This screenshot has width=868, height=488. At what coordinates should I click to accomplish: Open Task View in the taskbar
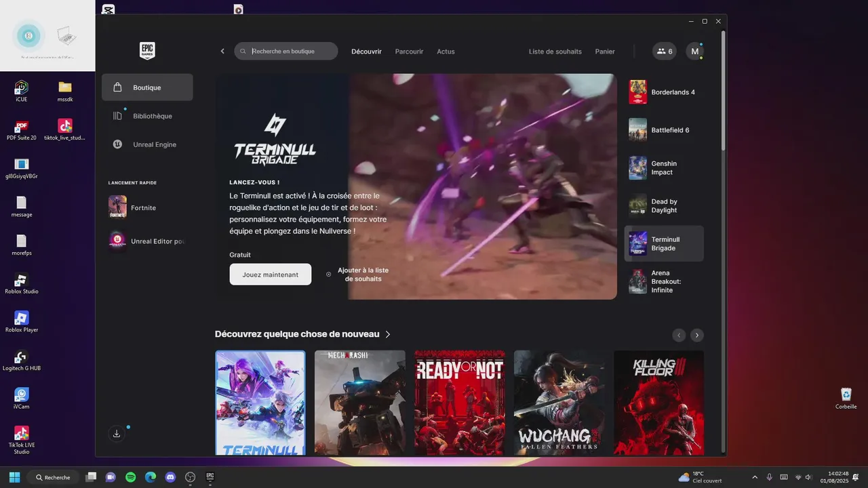[92, 477]
